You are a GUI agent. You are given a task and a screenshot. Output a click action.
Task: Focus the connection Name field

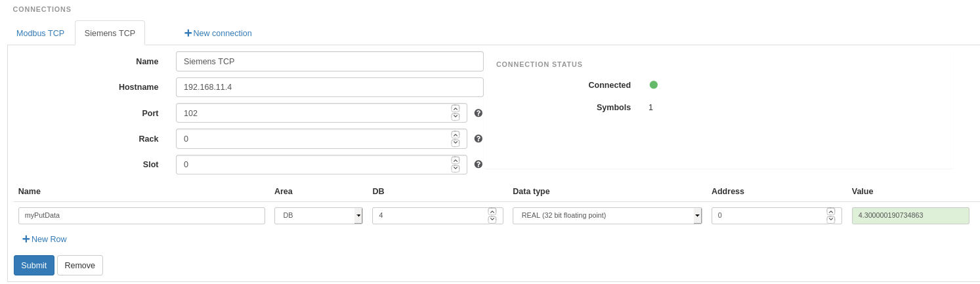[330, 61]
